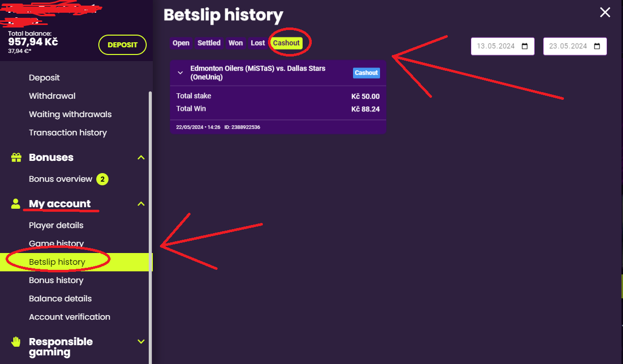The height and width of the screenshot is (364, 623).
Task: Click the Responsible gaming hand icon
Action: click(16, 342)
